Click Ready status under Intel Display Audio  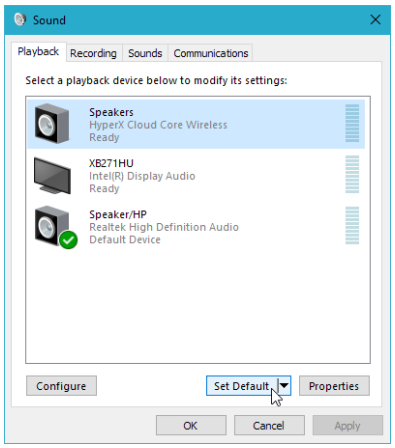click(104, 189)
